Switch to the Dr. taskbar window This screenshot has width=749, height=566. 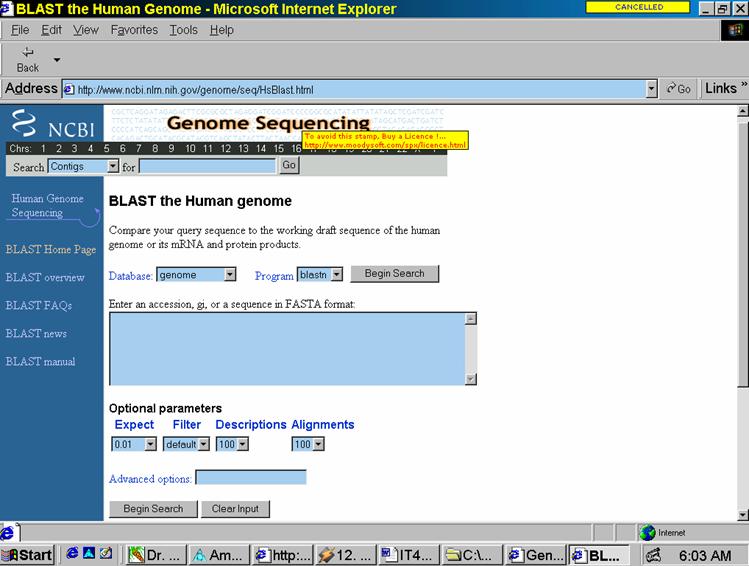click(156, 555)
